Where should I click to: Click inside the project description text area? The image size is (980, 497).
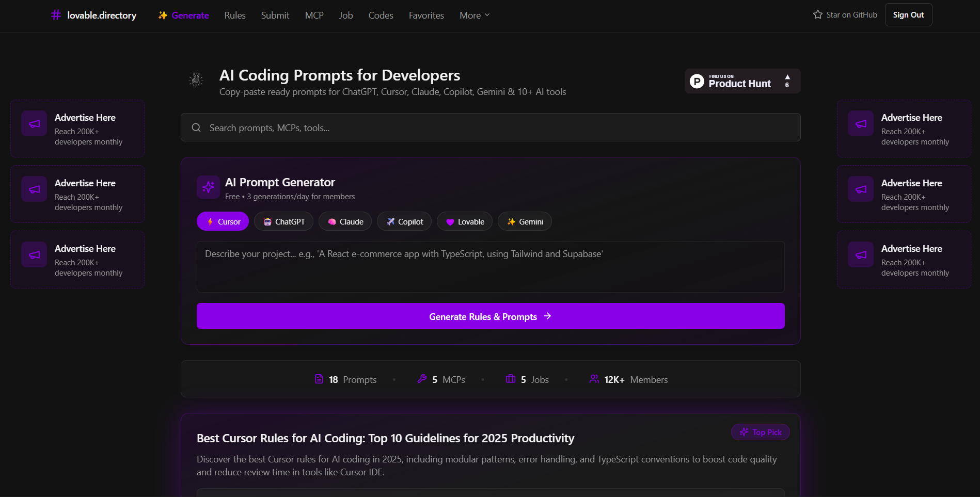pyautogui.click(x=490, y=267)
